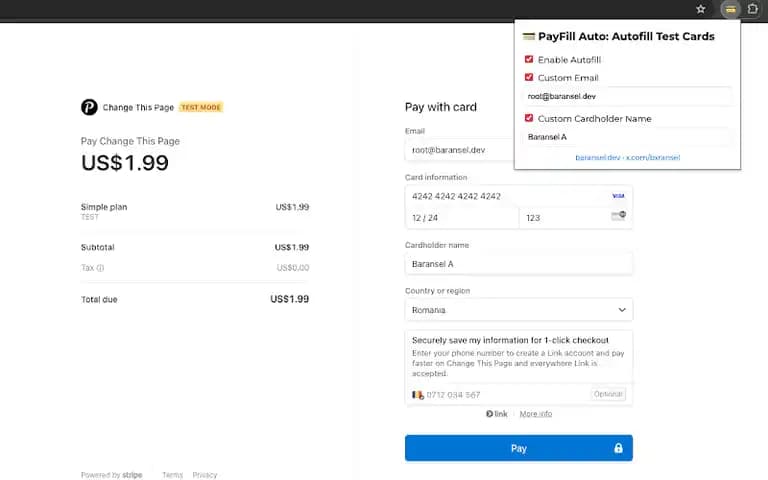Click Powered by Stripe link
Image resolution: width=768 pixels, height=480 pixels.
pos(112,475)
